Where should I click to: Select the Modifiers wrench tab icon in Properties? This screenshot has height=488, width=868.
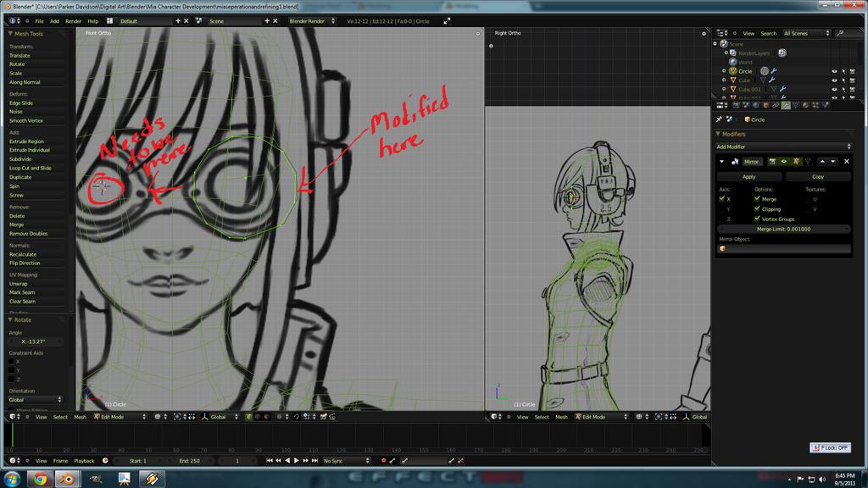tap(786, 105)
